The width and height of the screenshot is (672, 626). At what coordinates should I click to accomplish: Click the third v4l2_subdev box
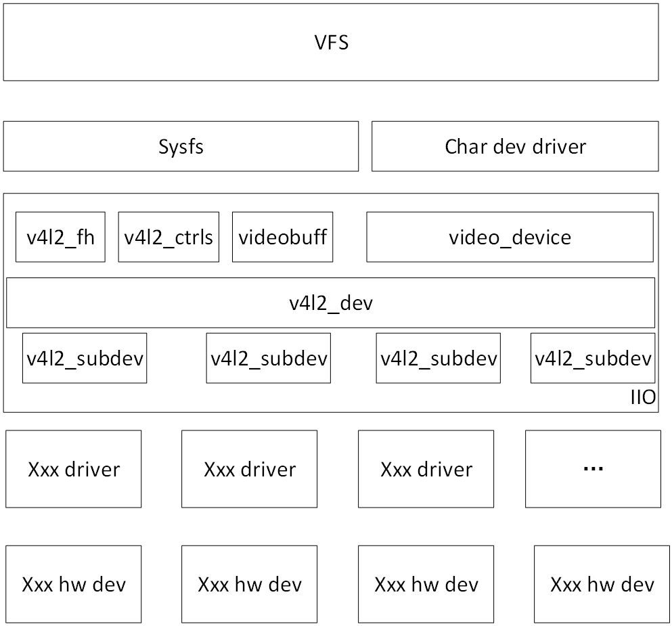(438, 357)
